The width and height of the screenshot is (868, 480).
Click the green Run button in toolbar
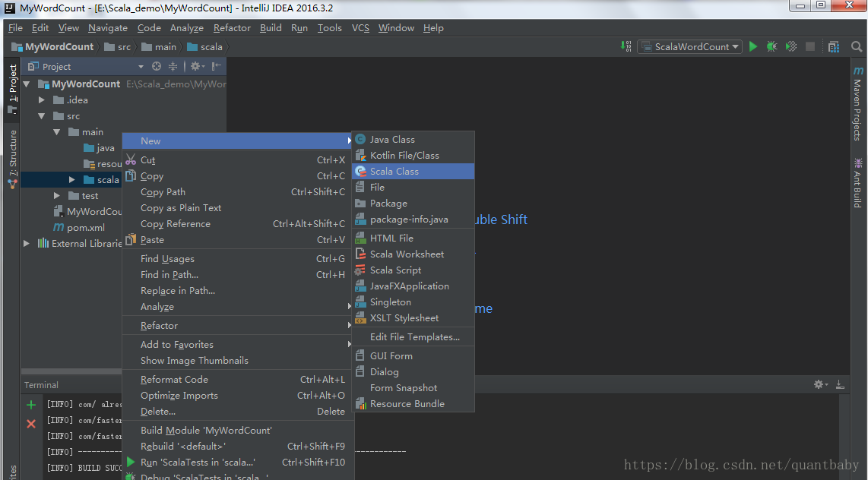pos(753,46)
